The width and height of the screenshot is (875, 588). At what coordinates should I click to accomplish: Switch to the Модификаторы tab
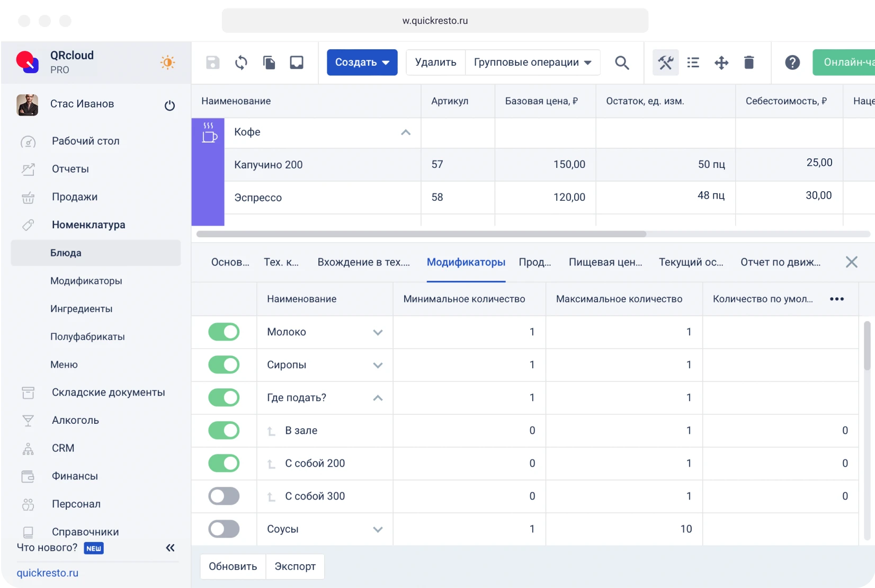pyautogui.click(x=466, y=262)
